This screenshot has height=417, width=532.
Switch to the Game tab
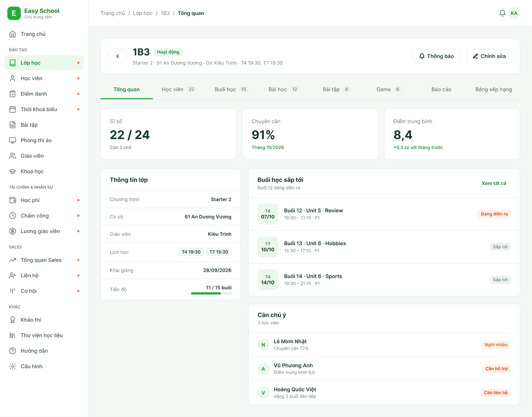tap(389, 89)
